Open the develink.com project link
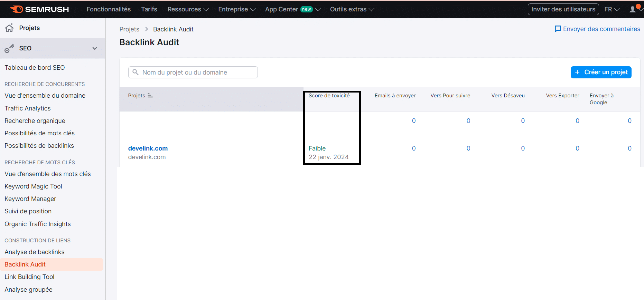The image size is (644, 300). click(148, 148)
